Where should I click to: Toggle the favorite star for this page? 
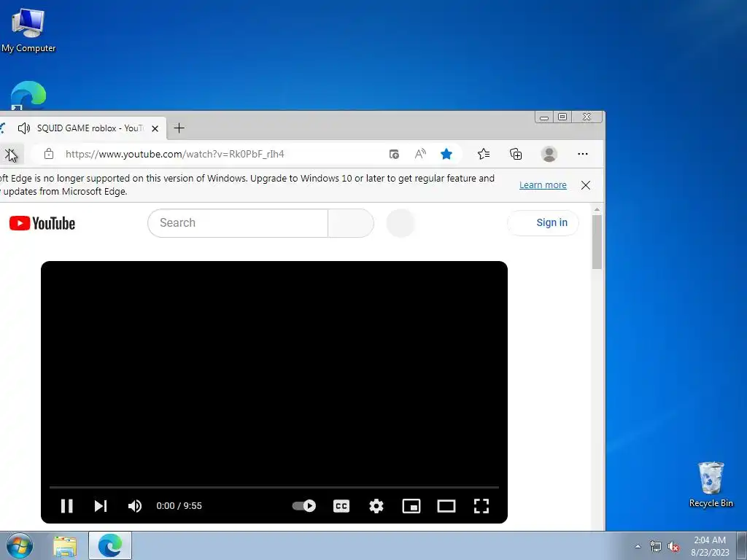pyautogui.click(x=446, y=154)
